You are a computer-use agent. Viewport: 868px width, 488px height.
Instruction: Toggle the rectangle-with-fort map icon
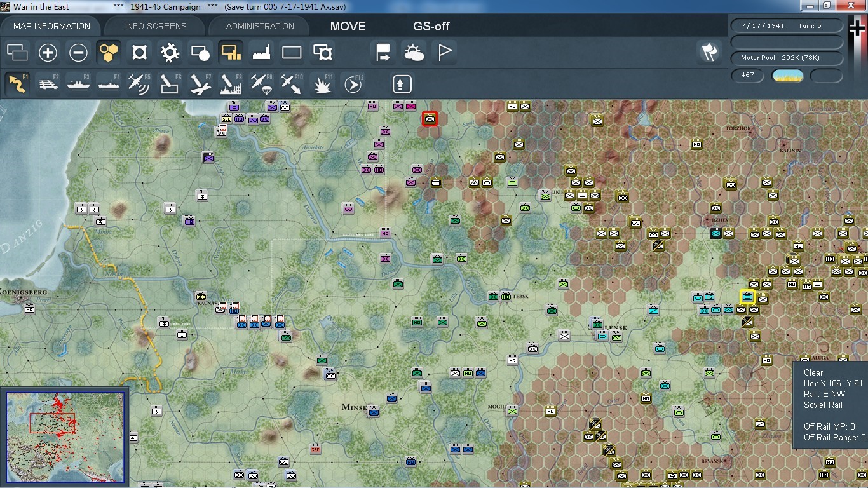coord(322,53)
